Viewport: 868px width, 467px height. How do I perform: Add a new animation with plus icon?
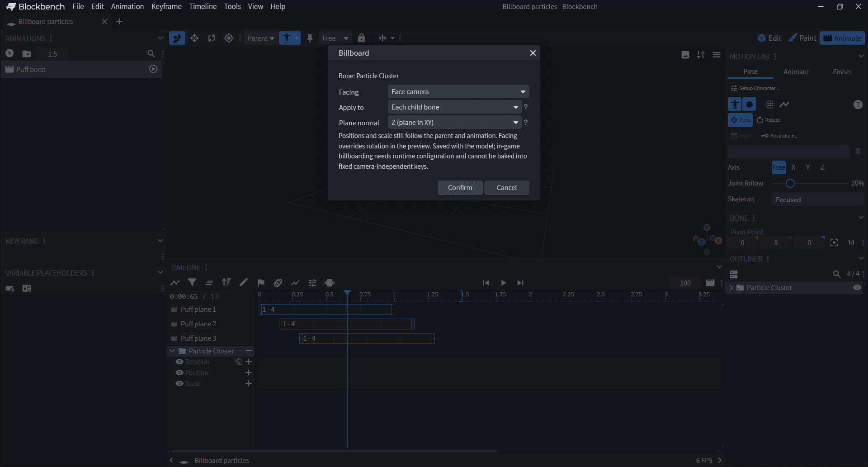[x=9, y=53]
